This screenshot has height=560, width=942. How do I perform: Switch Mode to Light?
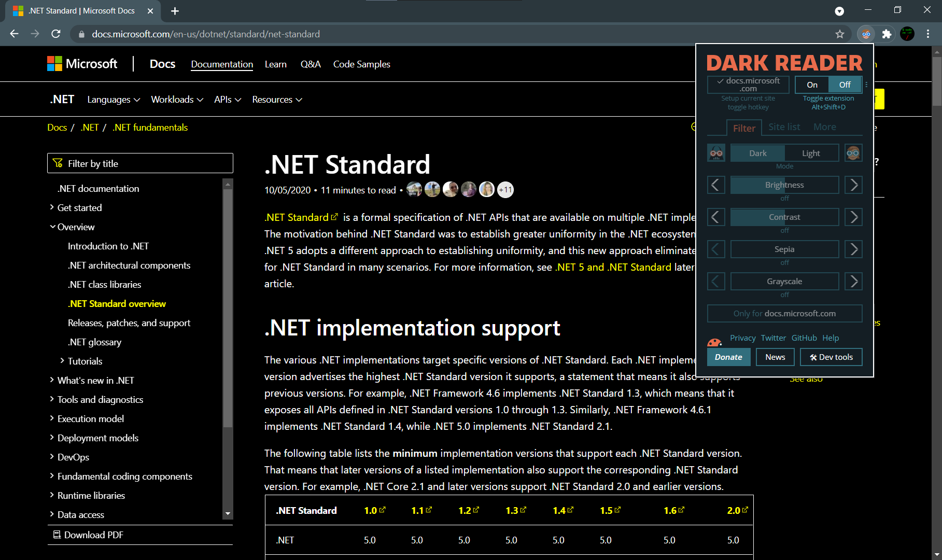pos(811,152)
